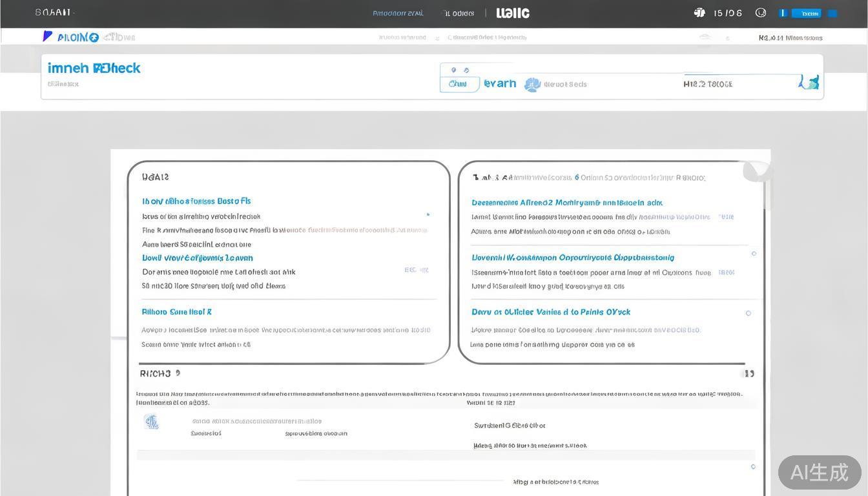
Task: Expand the small chevron in the sub-header center
Action: click(437, 38)
